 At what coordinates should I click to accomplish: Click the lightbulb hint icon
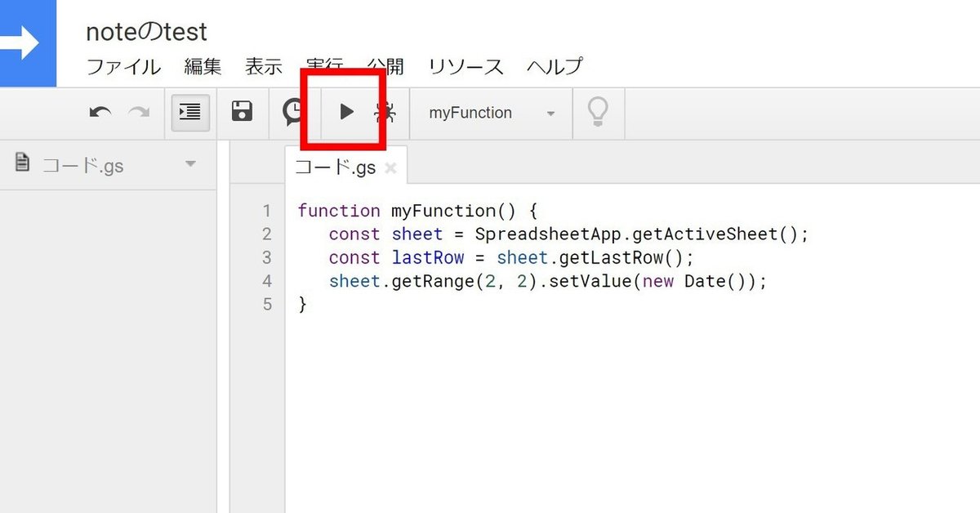tap(599, 112)
